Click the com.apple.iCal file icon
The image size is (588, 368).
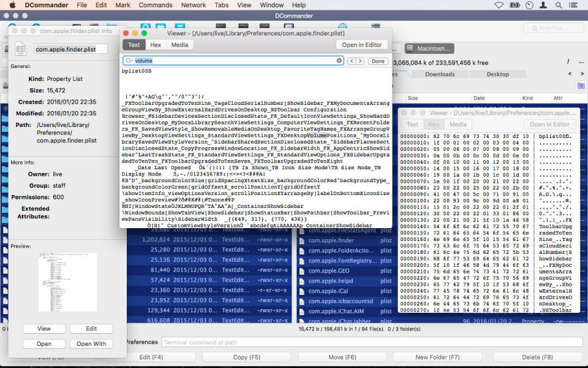pos(302,291)
